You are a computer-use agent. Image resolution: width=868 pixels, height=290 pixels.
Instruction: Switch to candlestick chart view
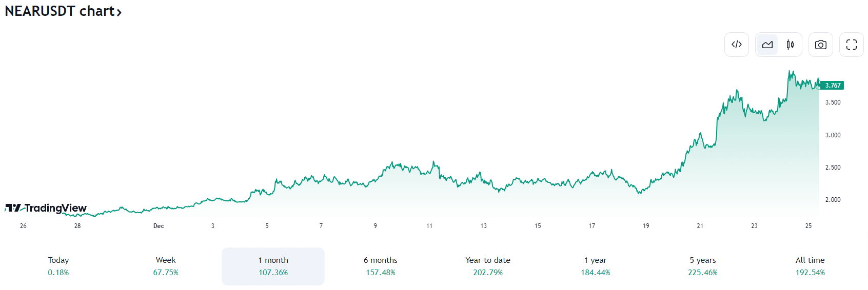[x=790, y=45]
